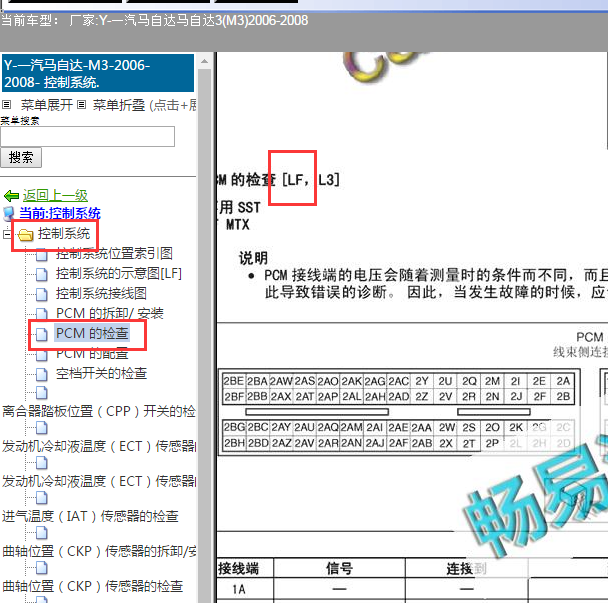Open 曲轴位置（CKP）传感器的拆卸 item
Screen dimensions: 608x603
(x=99, y=551)
